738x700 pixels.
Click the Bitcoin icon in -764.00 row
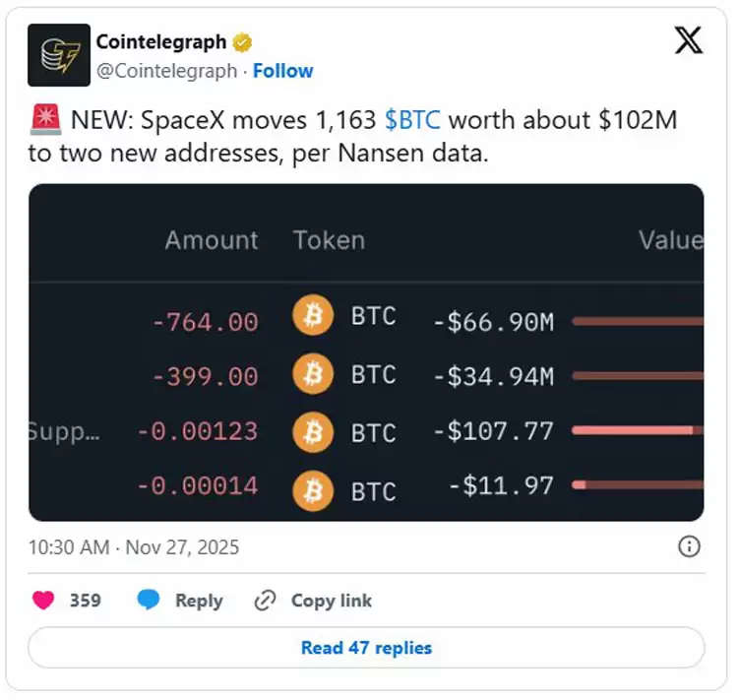pos(313,317)
